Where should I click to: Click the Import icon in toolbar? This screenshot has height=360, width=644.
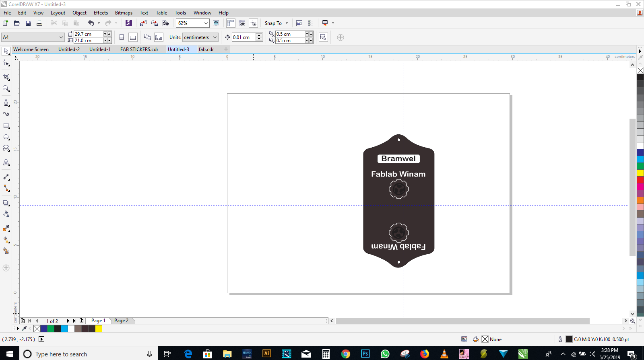tap(143, 23)
